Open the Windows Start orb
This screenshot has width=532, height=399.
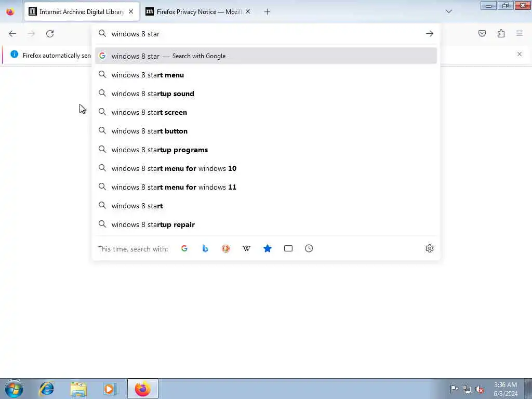[x=14, y=389]
